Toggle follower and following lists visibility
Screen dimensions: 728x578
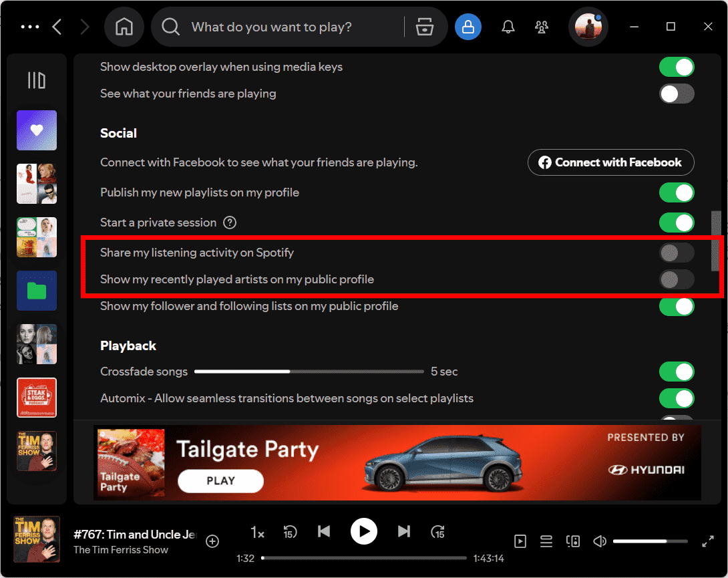(x=677, y=306)
